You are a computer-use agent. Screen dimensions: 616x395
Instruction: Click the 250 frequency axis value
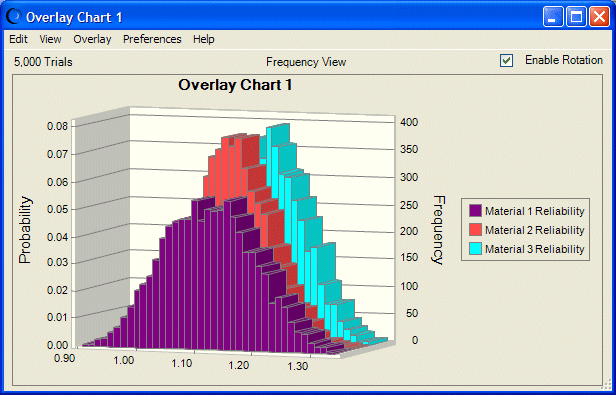click(409, 205)
